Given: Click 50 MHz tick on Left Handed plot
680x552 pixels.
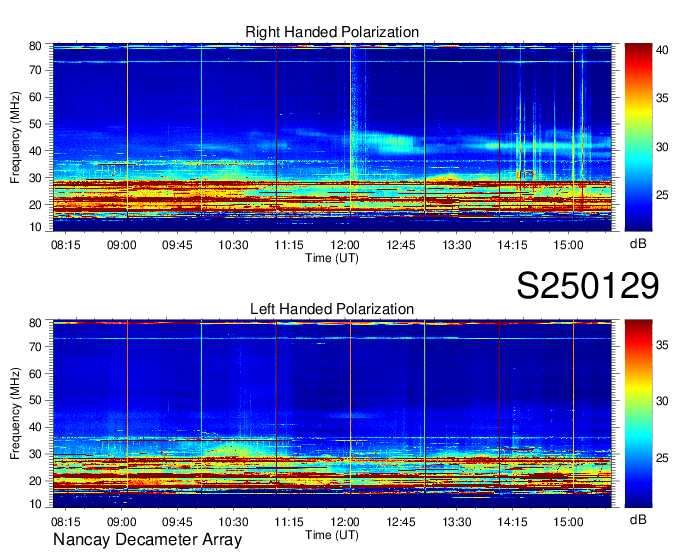Looking at the screenshot, I should [35, 400].
